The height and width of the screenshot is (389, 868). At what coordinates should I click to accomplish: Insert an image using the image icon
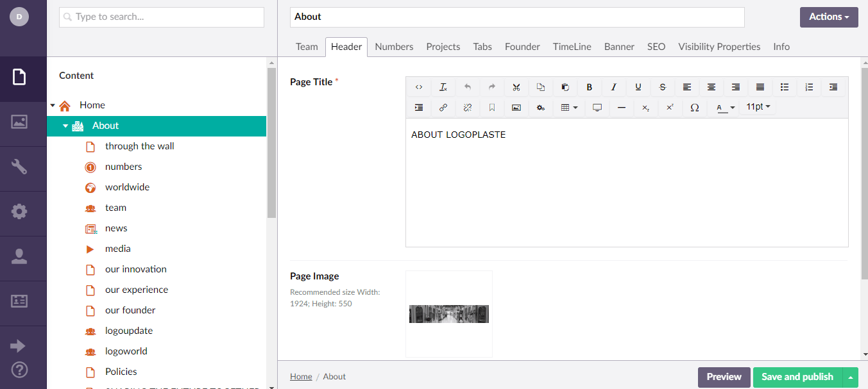click(x=516, y=107)
